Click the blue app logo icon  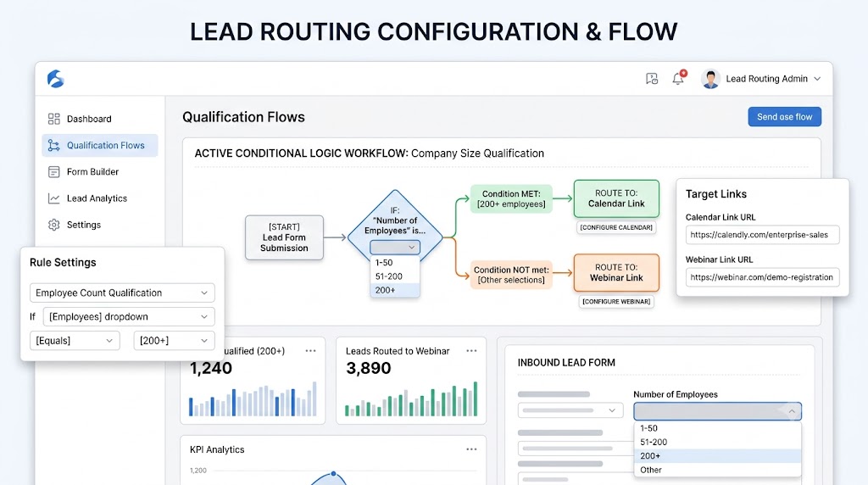[55, 79]
